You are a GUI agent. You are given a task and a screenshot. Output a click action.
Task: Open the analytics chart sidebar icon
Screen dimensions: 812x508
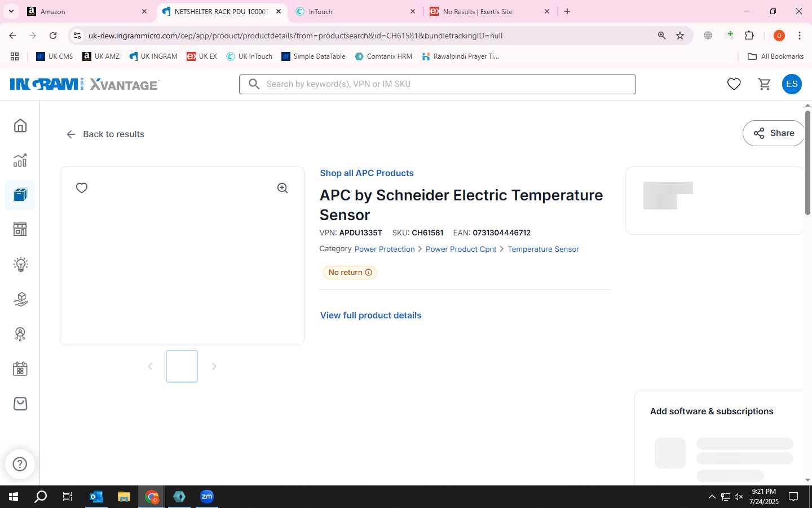pos(20,160)
